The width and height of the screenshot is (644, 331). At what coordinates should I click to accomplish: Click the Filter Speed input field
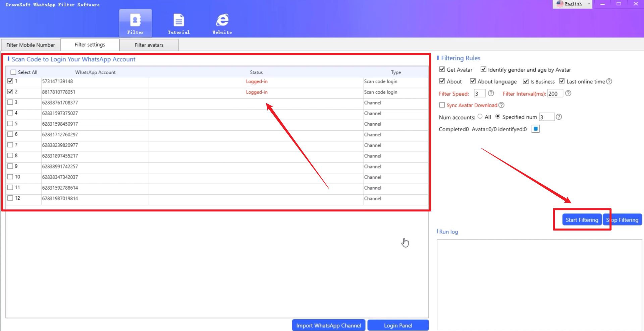(x=480, y=93)
